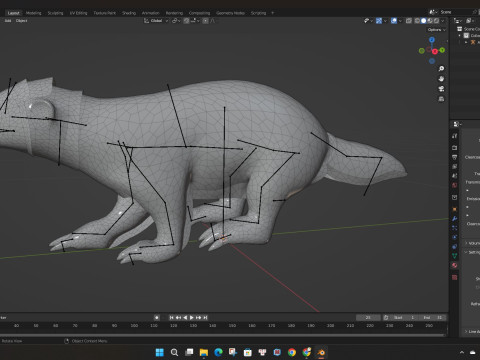Open the Particles properties tab
Screen dimensions: 480x360
pos(455,228)
